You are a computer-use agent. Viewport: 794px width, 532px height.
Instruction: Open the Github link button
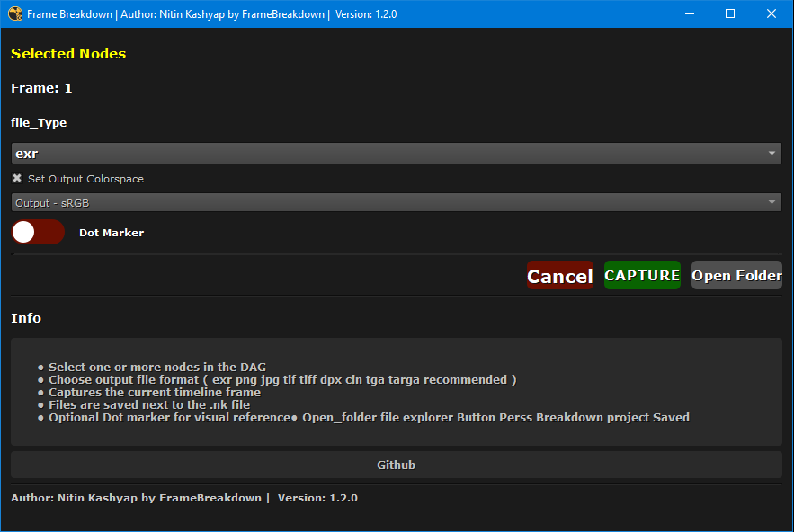[x=396, y=465]
